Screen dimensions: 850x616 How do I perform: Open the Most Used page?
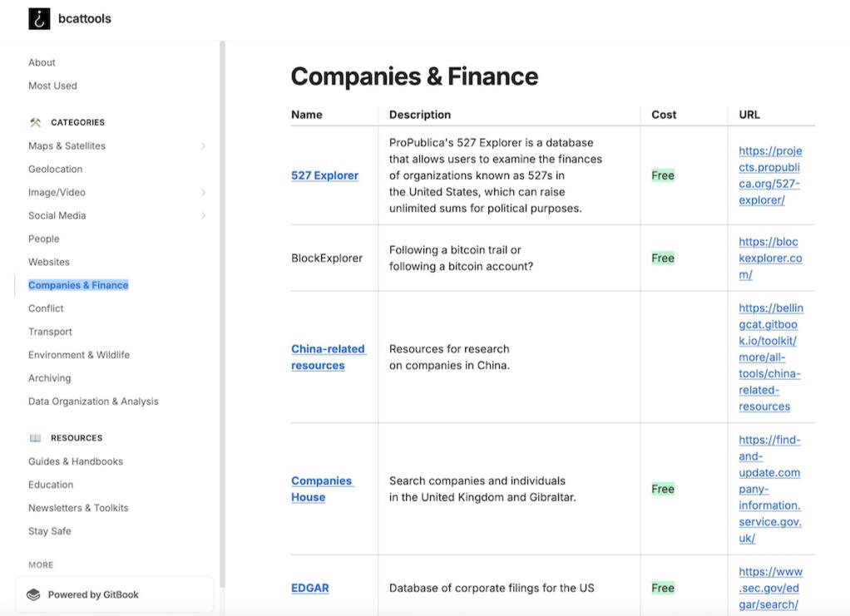[x=52, y=86]
